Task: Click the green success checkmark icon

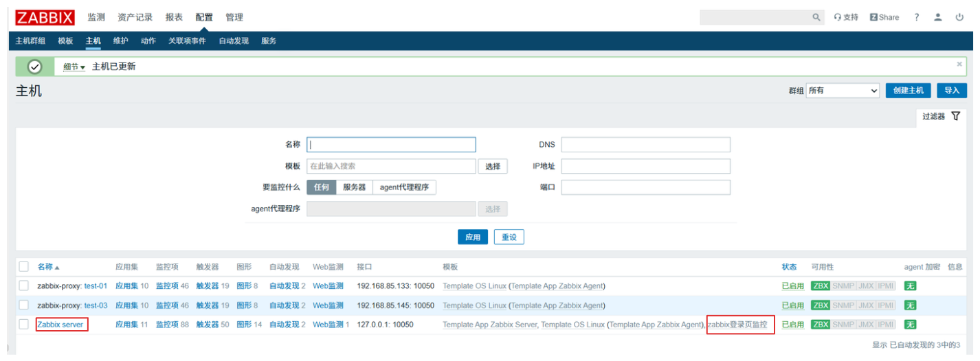Action: click(34, 67)
